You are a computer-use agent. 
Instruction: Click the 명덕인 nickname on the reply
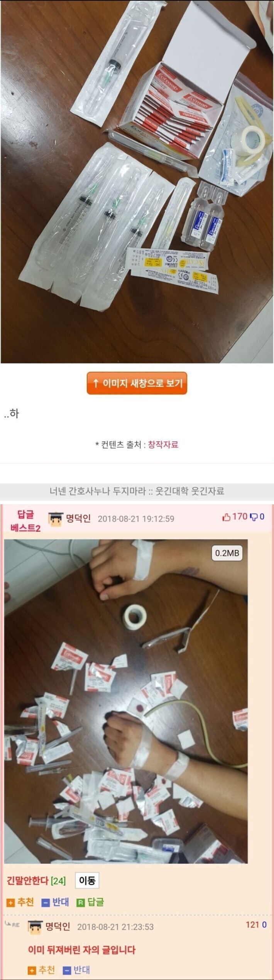(x=58, y=927)
